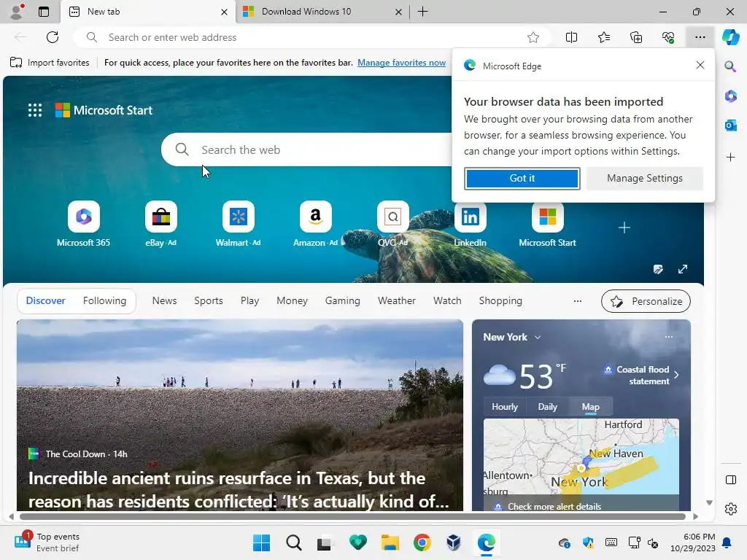
Task: Open the Sports category
Action: (x=208, y=300)
